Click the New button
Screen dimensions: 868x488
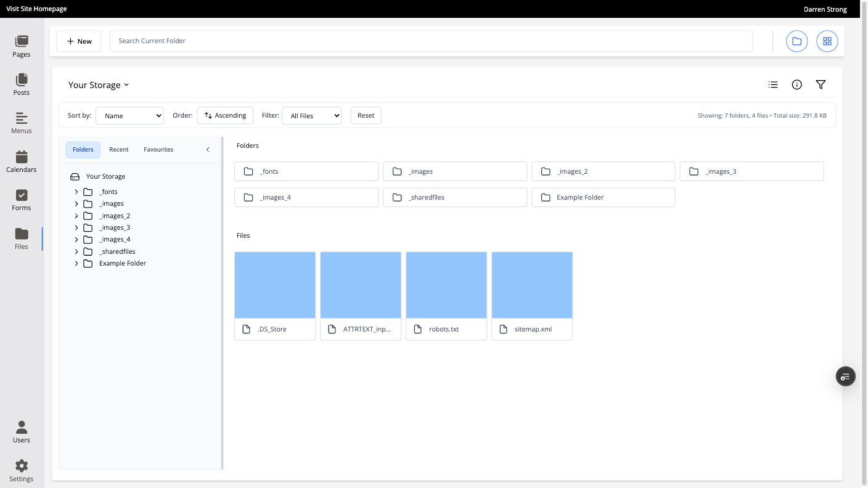(79, 41)
